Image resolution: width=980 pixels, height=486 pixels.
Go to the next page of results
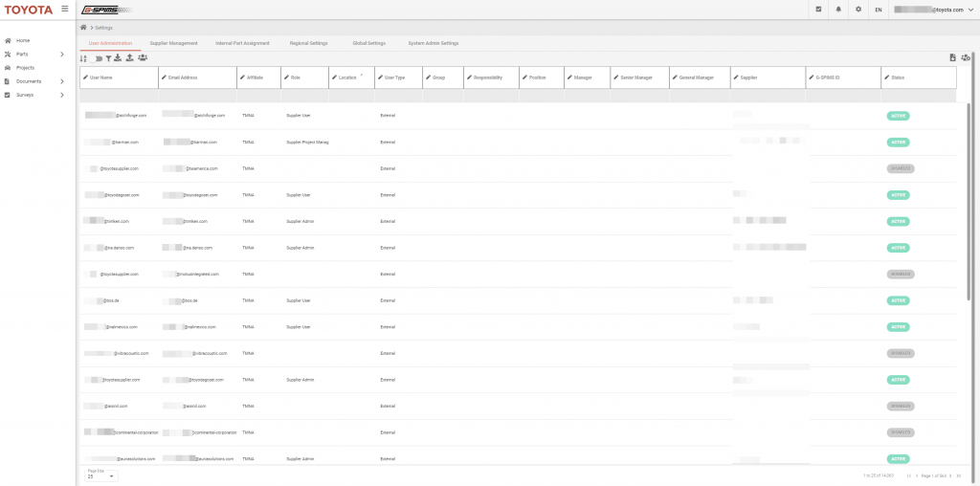(948, 475)
